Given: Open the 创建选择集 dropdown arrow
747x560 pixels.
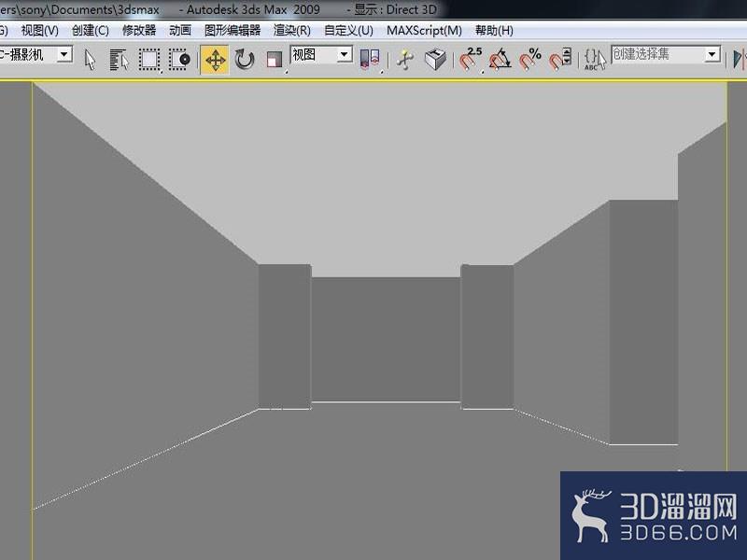Looking at the screenshot, I should tap(712, 54).
